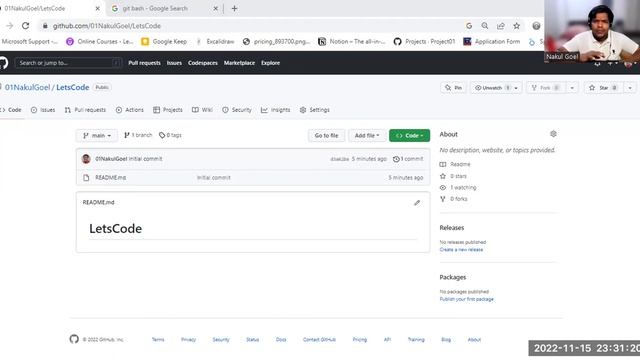This screenshot has height=360, width=640.
Task: Click the Google icon in the address bar
Action: click(x=469, y=26)
